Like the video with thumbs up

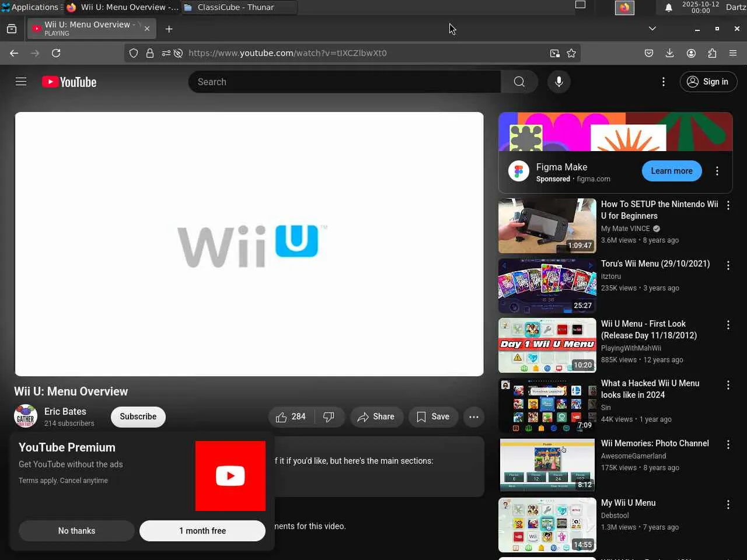[x=291, y=416]
